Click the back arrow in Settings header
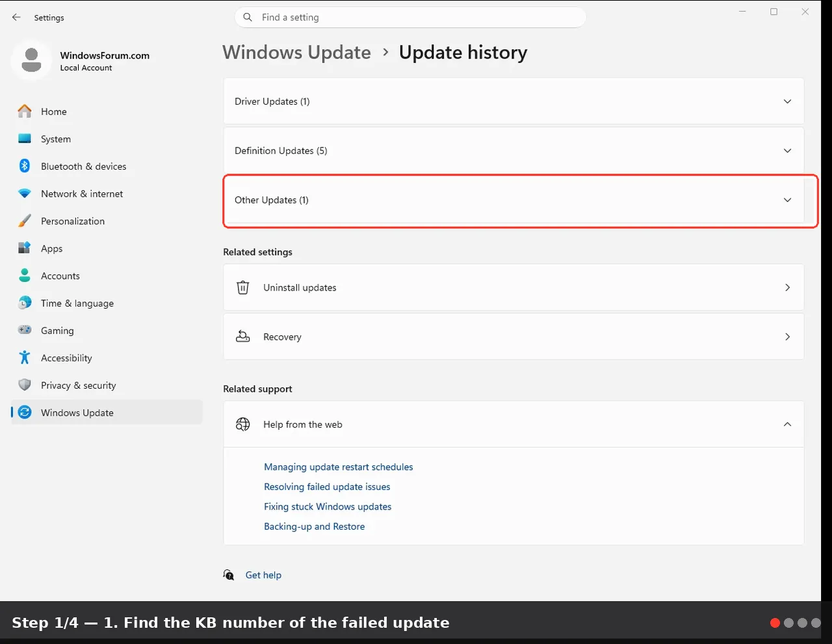The height and width of the screenshot is (644, 832). 16,18
